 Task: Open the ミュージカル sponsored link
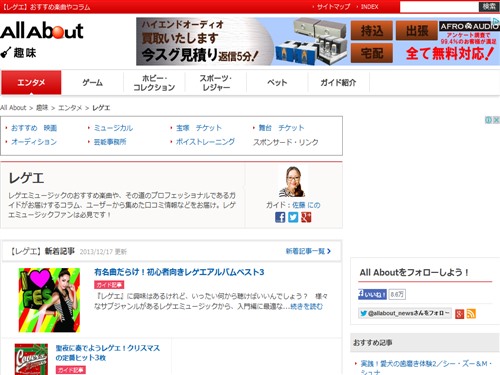(113, 128)
